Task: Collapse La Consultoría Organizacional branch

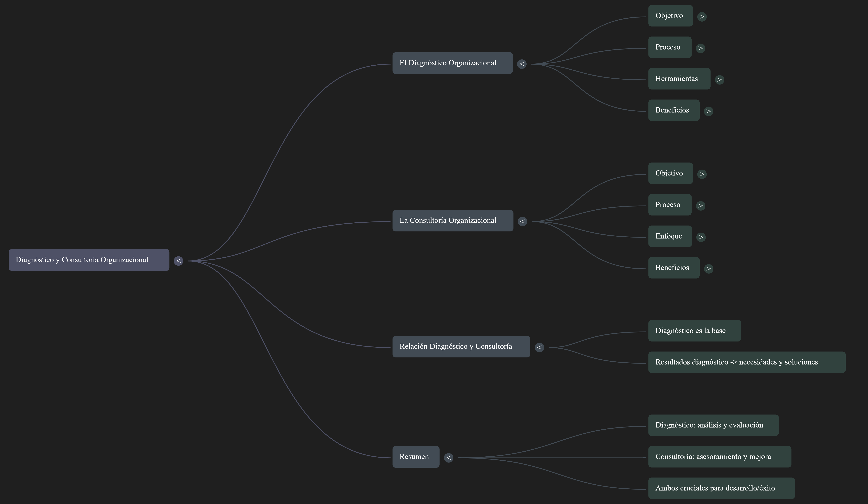Action: click(522, 221)
